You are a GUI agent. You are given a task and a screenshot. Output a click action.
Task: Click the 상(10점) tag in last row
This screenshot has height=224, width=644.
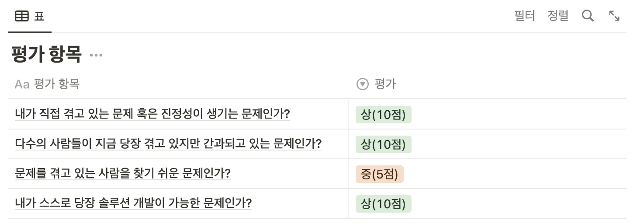(384, 204)
